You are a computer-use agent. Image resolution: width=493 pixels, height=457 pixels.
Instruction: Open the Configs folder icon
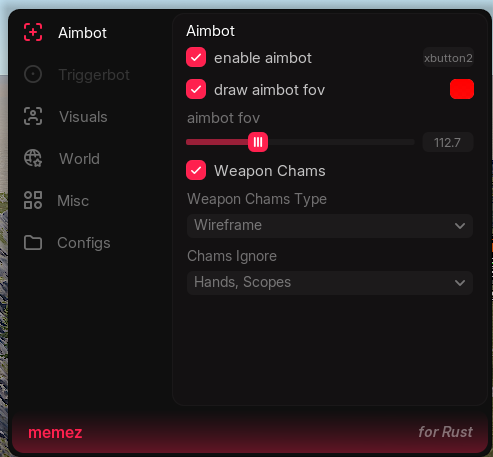33,242
